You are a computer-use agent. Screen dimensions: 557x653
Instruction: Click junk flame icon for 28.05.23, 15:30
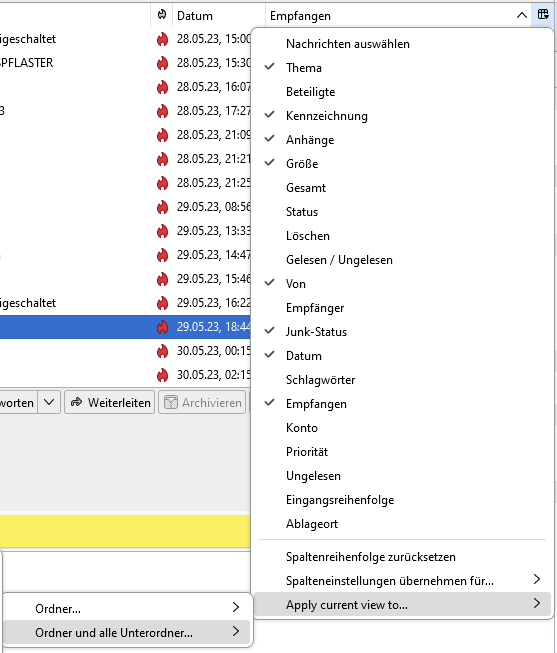tap(162, 63)
